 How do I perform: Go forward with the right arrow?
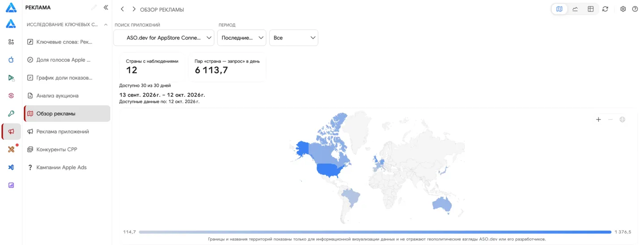(133, 9)
